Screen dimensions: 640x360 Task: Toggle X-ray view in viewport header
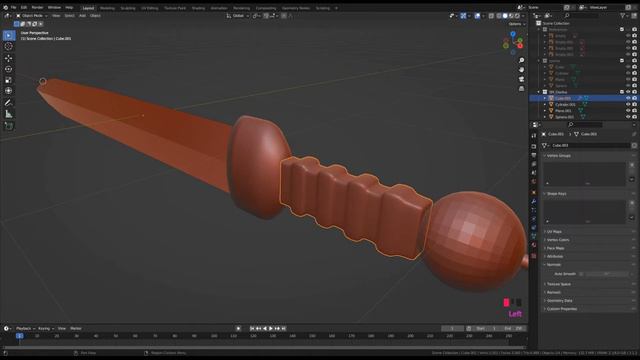[x=491, y=16]
